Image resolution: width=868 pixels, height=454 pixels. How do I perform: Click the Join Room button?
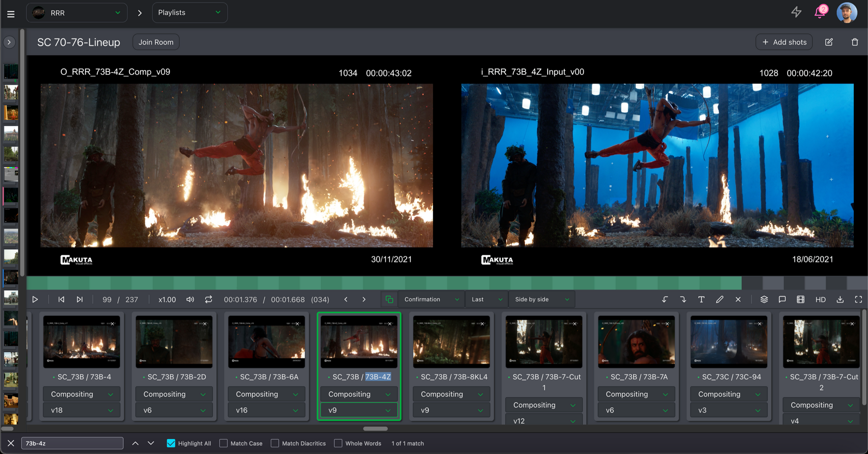tap(156, 42)
